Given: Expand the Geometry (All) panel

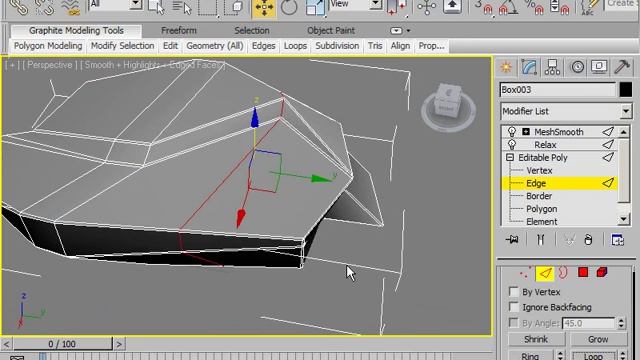Looking at the screenshot, I should coord(215,46).
